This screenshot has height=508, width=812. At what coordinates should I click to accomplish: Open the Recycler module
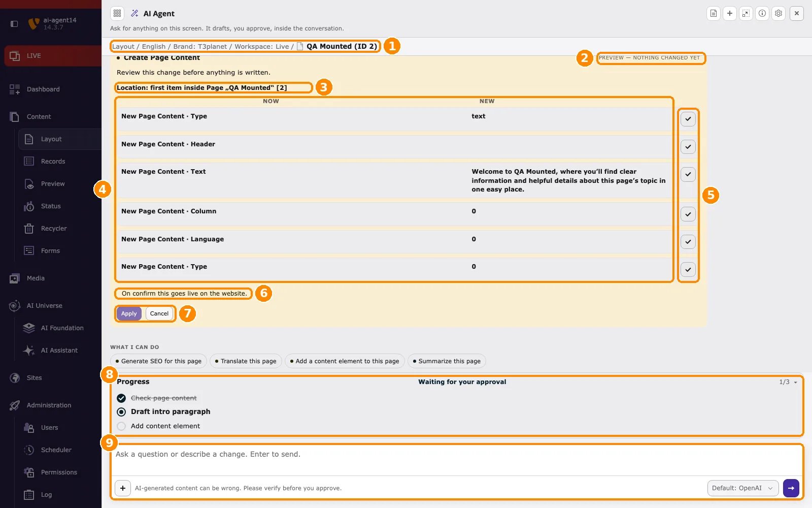tap(60, 228)
